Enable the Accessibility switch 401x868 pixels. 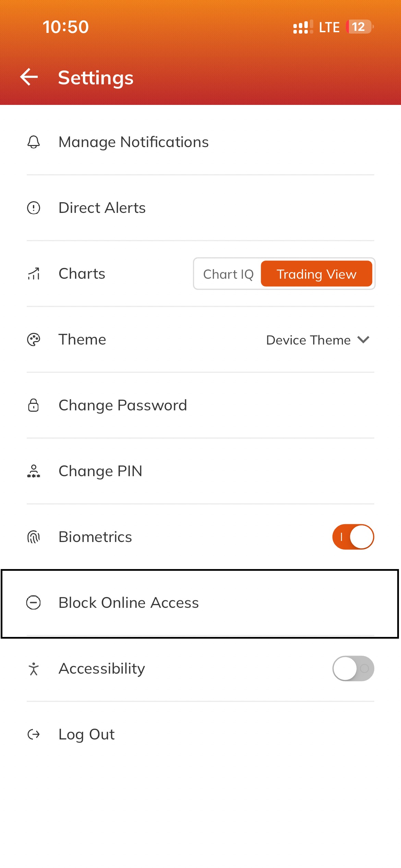[353, 668]
